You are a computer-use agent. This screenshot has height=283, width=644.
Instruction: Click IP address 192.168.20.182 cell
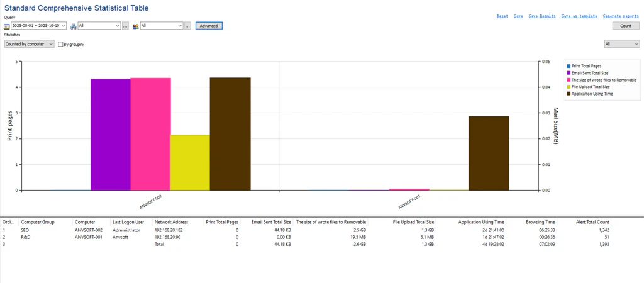169,230
